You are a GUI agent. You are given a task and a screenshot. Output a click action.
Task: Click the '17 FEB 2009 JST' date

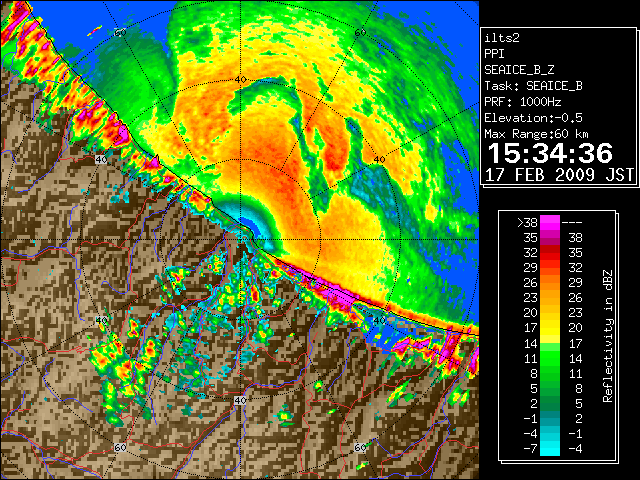pyautogui.click(x=560, y=175)
